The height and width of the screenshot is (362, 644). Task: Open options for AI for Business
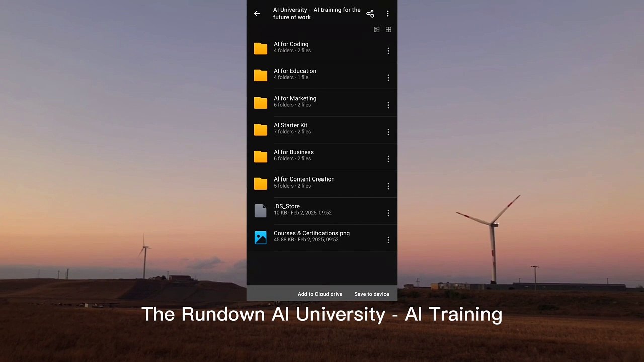coord(388,159)
